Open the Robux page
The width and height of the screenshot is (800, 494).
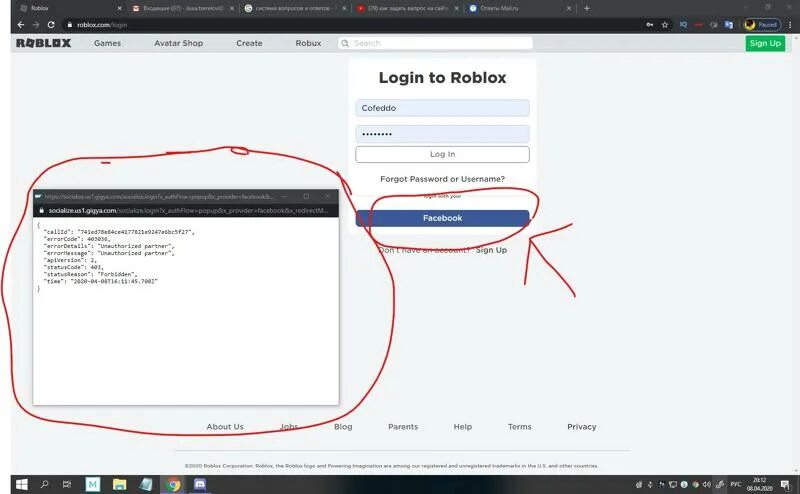[x=308, y=43]
